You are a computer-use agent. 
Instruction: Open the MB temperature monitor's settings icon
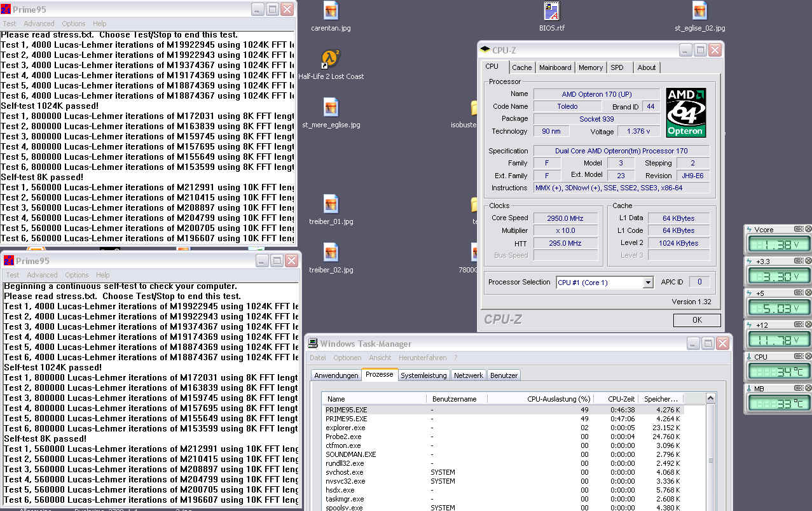tap(799, 389)
